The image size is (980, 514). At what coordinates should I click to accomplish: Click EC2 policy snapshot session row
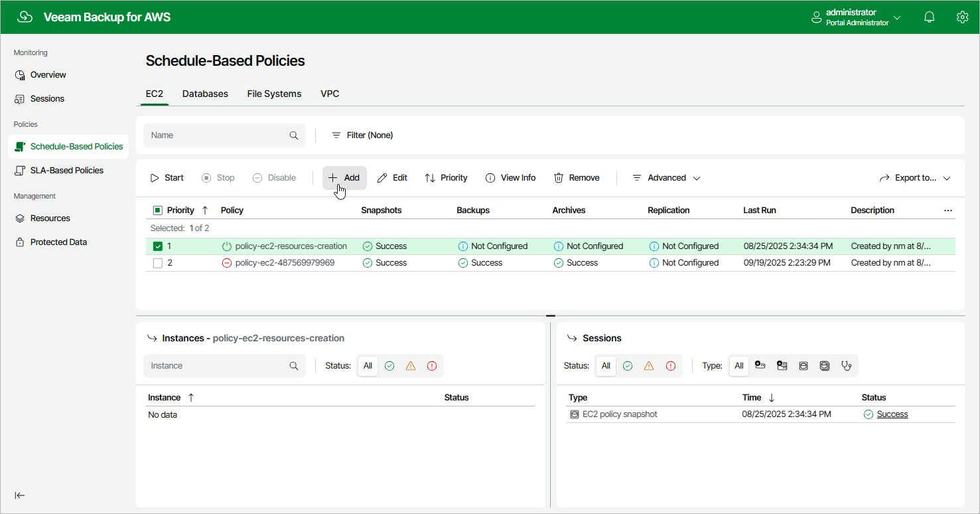[x=761, y=414]
